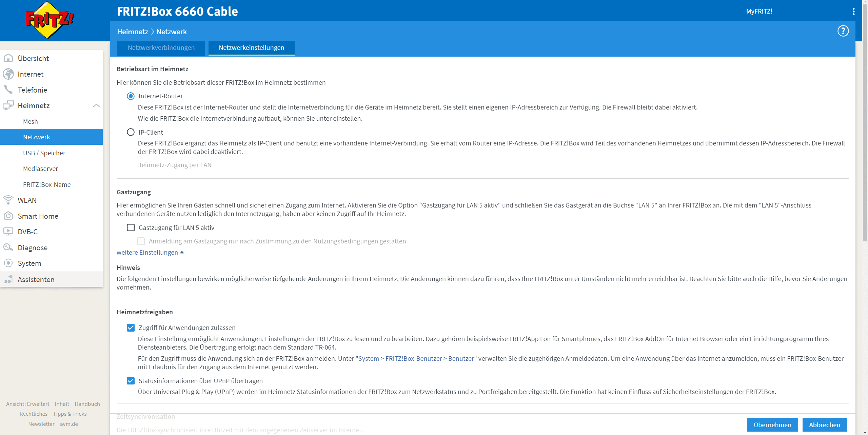Open USB / Speicher submenu item
Screen dimensions: 868x435
51,153
